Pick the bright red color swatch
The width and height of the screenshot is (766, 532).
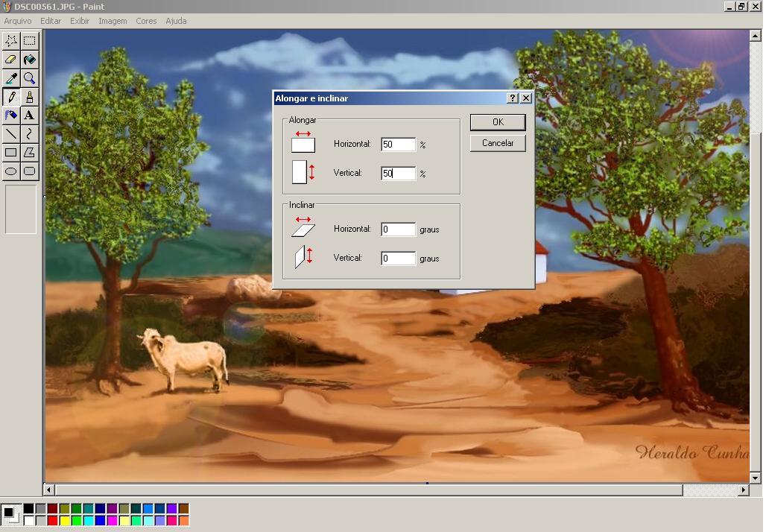[x=52, y=521]
